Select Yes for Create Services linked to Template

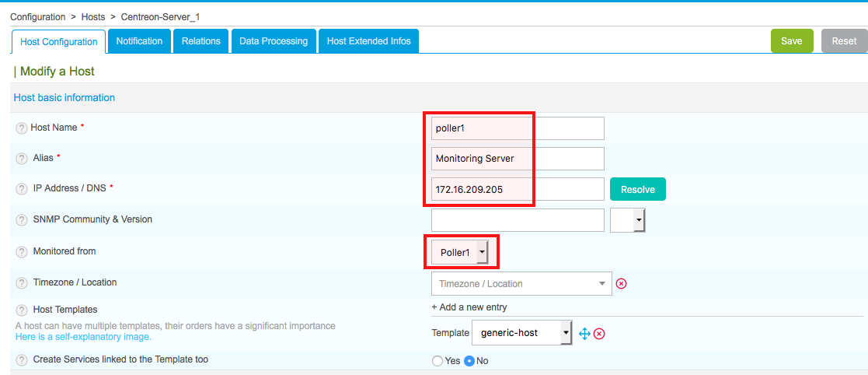pos(437,361)
